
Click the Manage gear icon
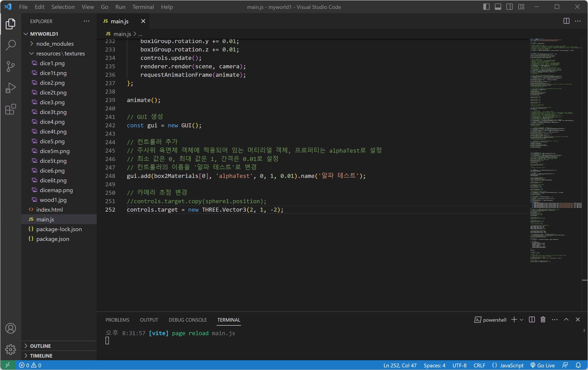pos(10,349)
